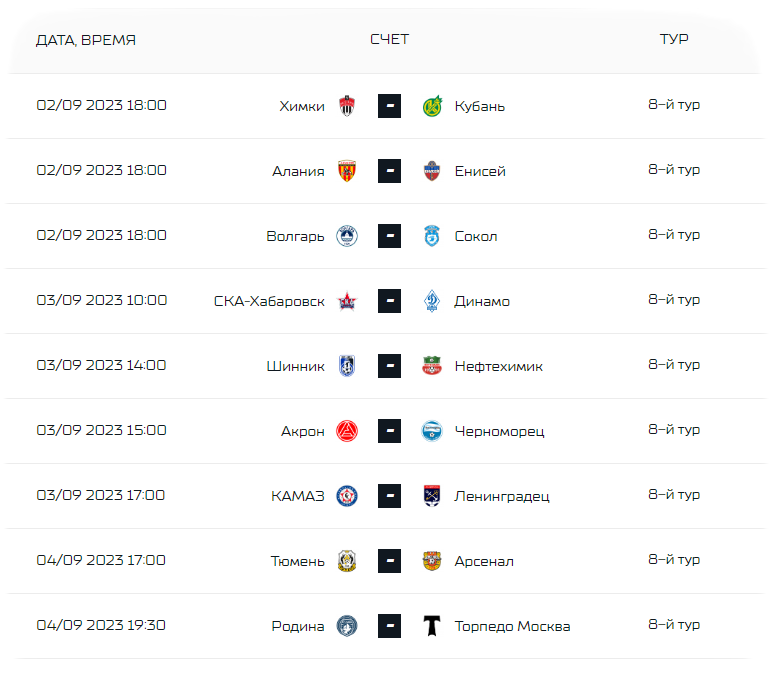776x687 pixels.
Task: Click the ДАТА, ВРЕМЯ column header
Action: 86,40
